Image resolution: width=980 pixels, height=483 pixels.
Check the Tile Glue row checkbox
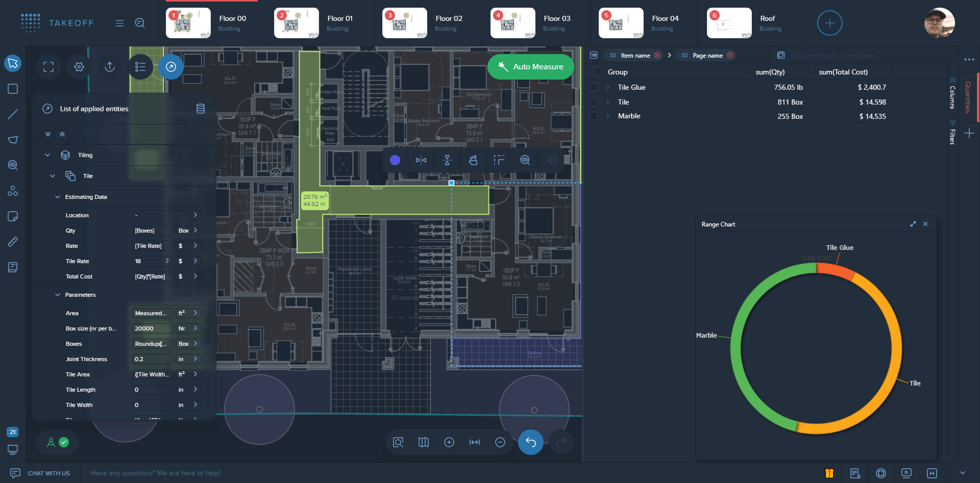pyautogui.click(x=594, y=87)
